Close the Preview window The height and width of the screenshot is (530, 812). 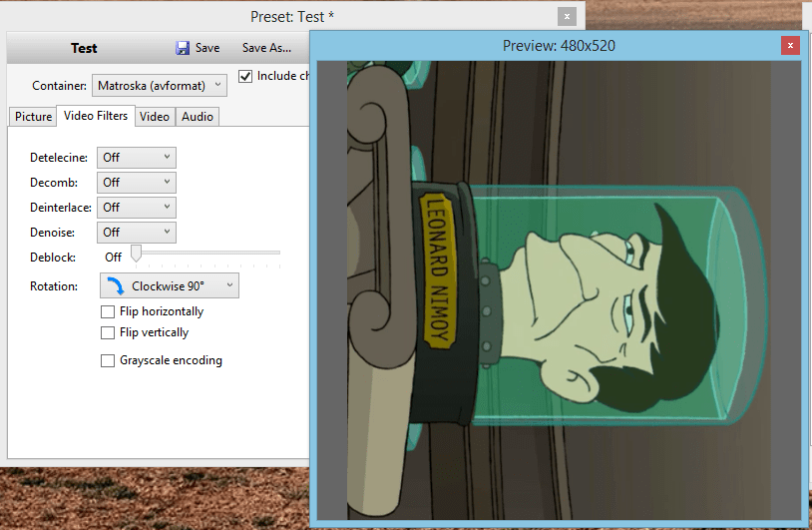click(790, 46)
